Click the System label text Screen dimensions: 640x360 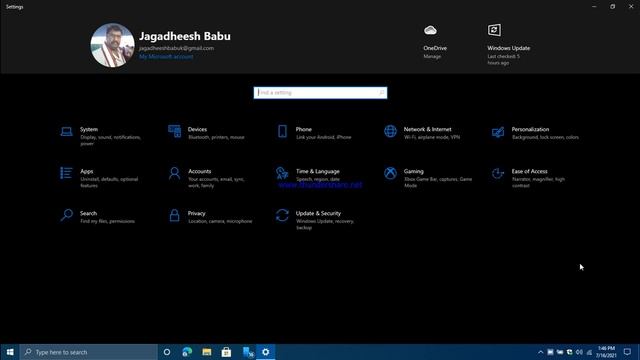click(x=89, y=129)
